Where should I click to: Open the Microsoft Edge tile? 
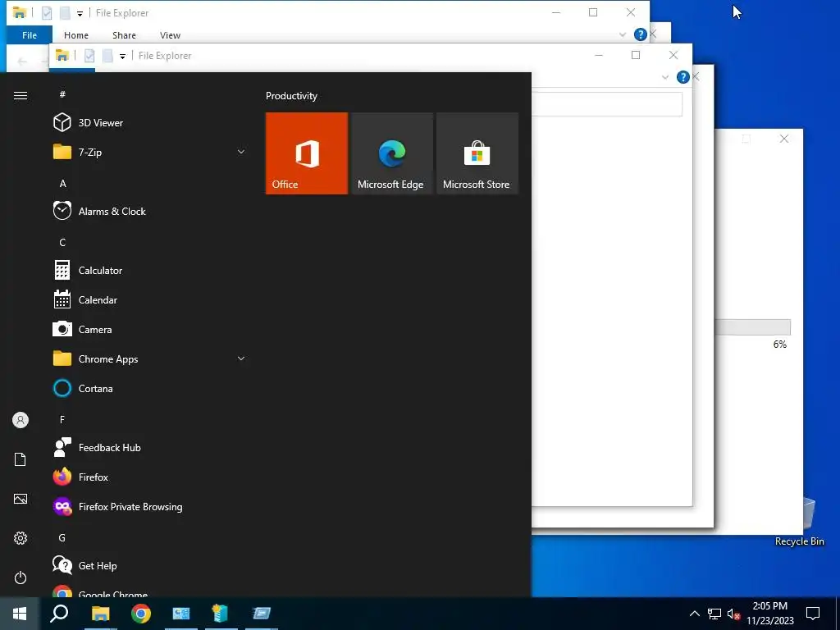tap(391, 153)
